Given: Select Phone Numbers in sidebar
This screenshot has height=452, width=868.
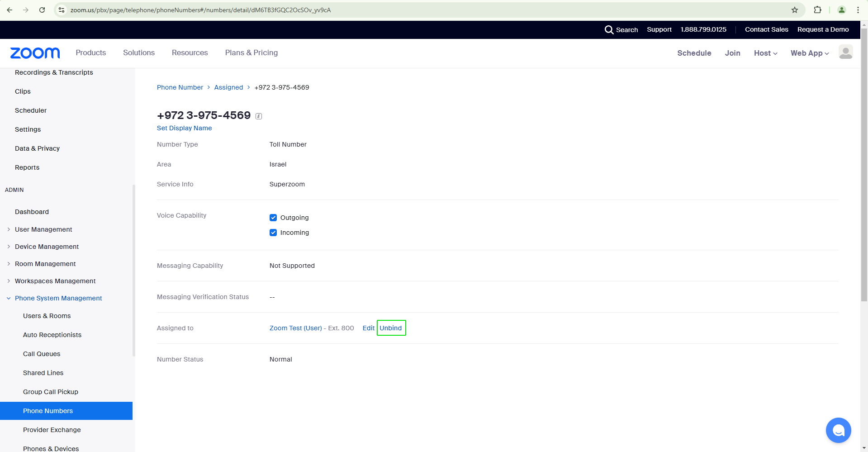Looking at the screenshot, I should click(66, 411).
